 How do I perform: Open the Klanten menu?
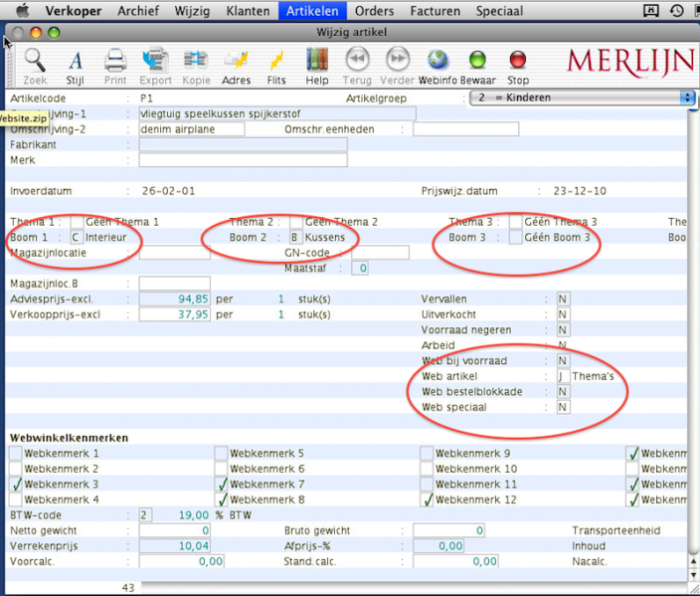pyautogui.click(x=247, y=12)
